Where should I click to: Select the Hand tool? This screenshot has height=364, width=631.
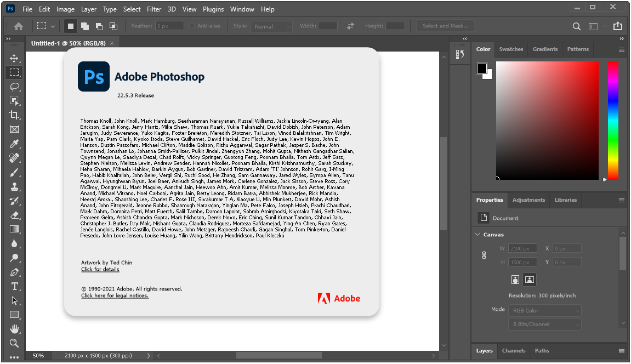(x=14, y=329)
